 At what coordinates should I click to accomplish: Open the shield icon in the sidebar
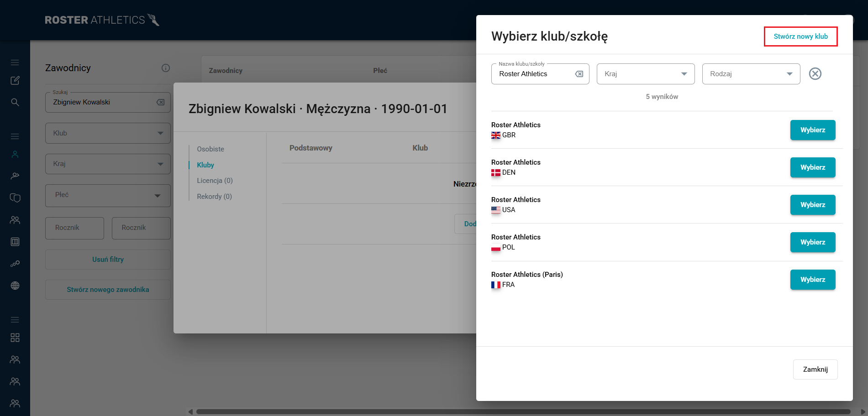[x=15, y=198]
